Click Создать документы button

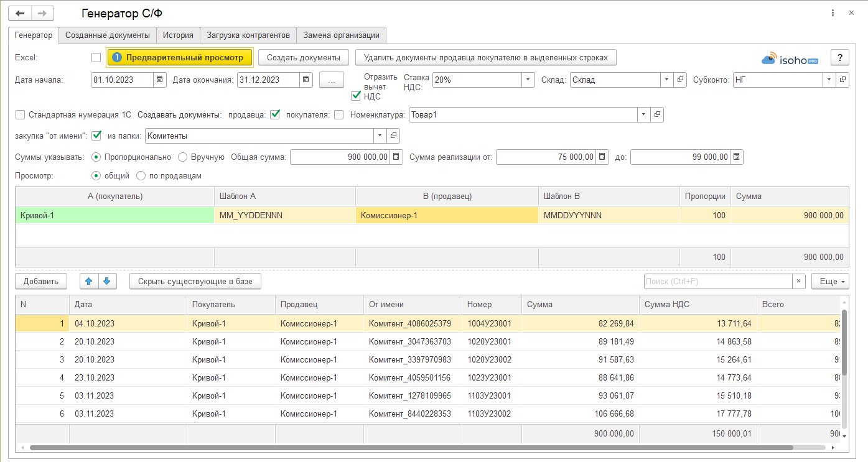point(304,57)
